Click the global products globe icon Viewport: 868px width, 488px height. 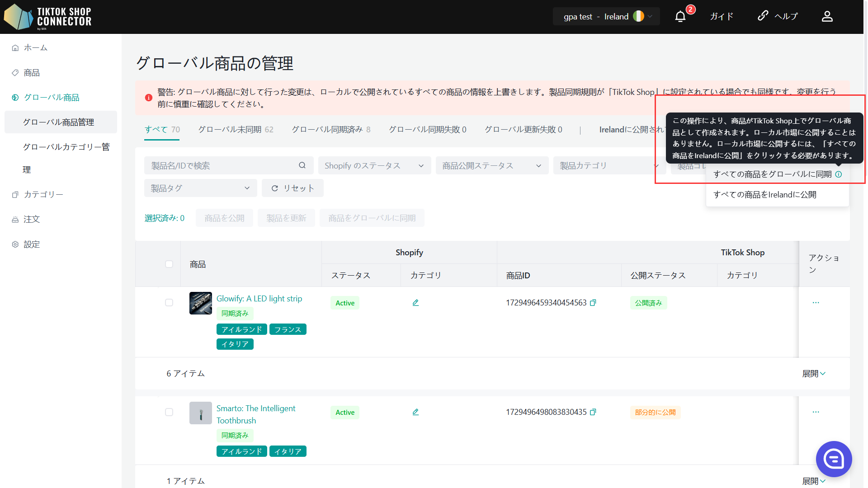[x=15, y=98]
